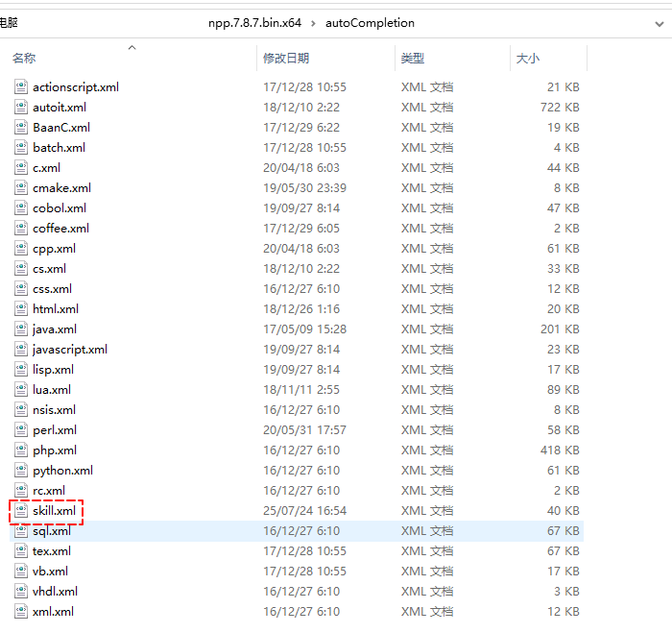Screen dimensions: 672x633
Task: Select the java.xml file name
Action: [55, 329]
